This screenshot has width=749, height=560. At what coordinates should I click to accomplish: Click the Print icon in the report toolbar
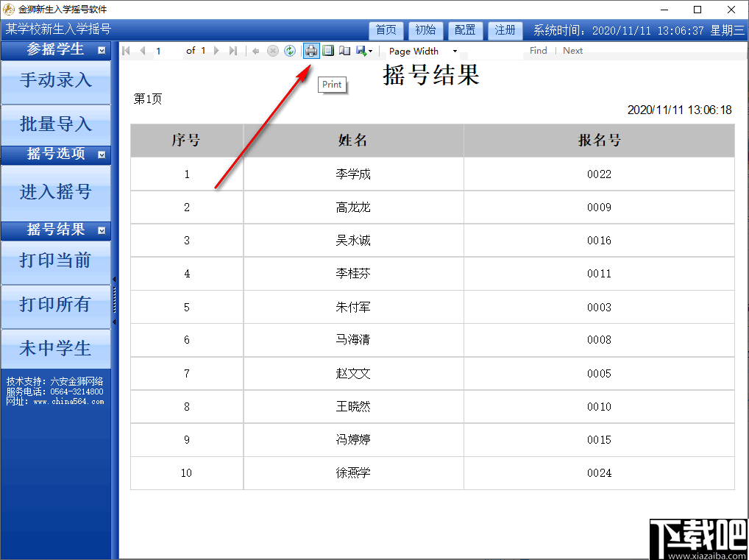tap(310, 51)
